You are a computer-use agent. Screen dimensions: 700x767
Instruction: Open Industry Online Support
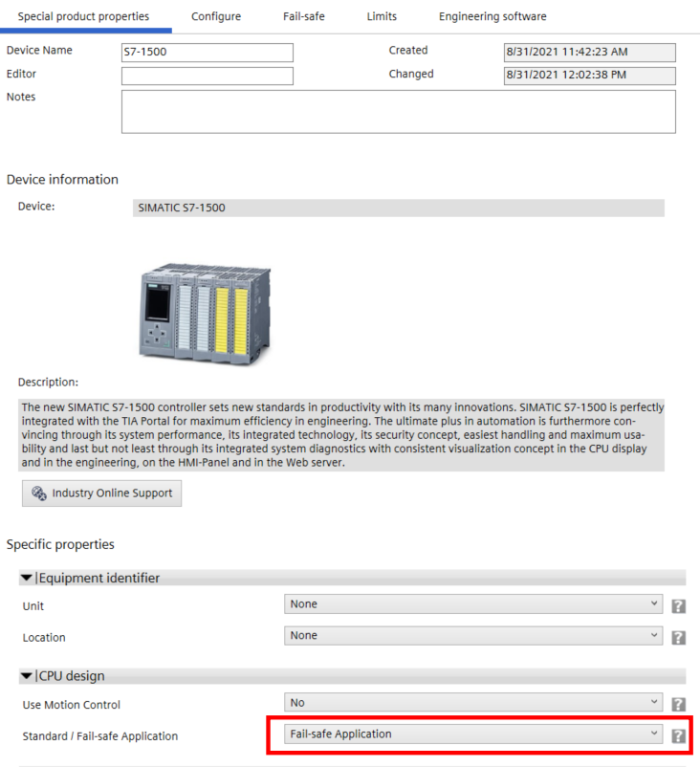pos(101,493)
